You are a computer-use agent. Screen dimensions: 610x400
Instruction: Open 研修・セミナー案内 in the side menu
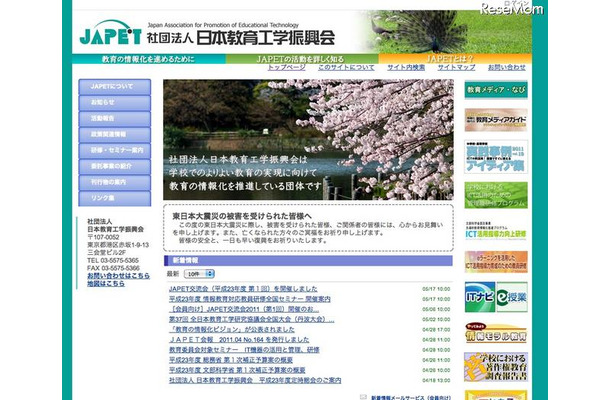[115, 151]
